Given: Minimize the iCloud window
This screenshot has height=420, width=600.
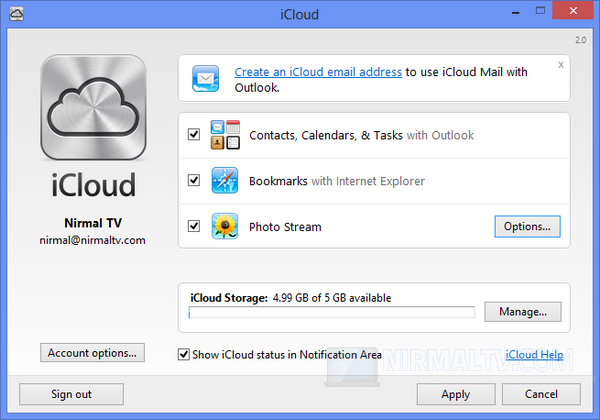Looking at the screenshot, I should tap(516, 11).
